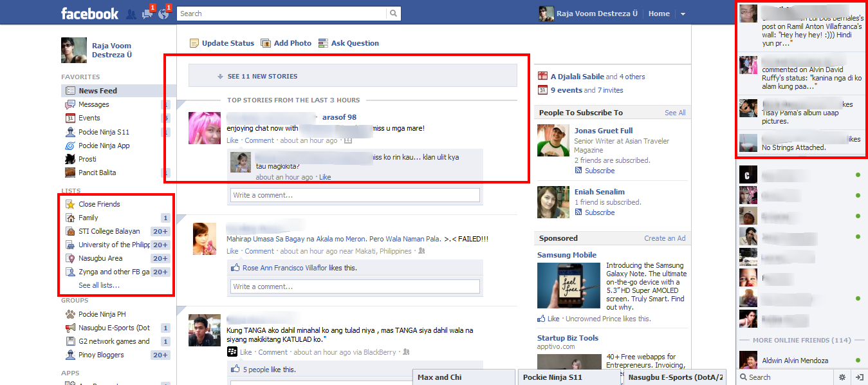Click the Prosti page icon
This screenshot has height=385, width=868.
point(71,159)
